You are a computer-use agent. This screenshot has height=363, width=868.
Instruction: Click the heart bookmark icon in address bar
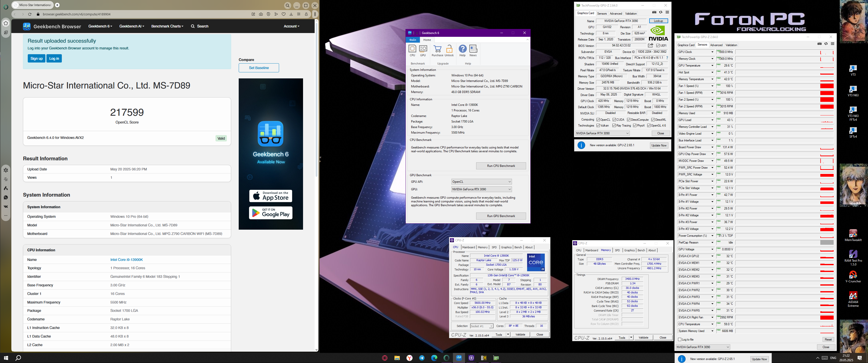pyautogui.click(x=284, y=14)
